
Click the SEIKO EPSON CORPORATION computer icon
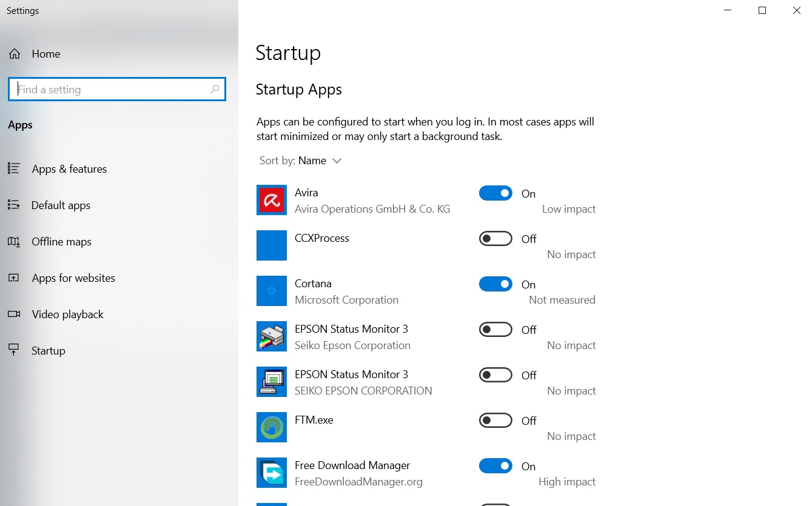272,382
